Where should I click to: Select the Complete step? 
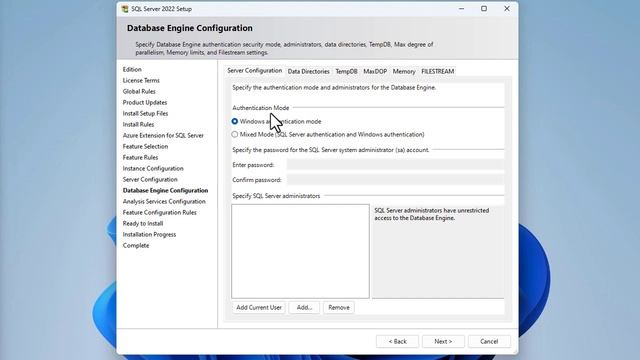tap(136, 246)
